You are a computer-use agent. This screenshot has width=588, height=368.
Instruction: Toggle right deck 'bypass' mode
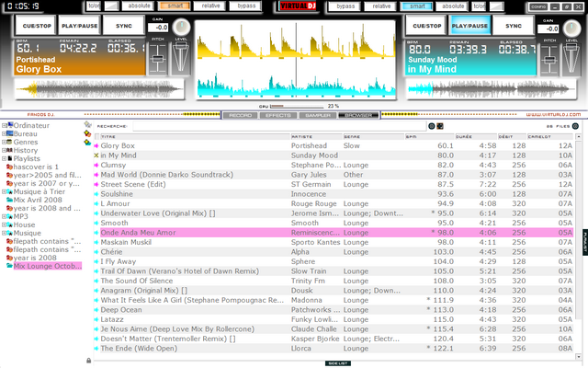(x=345, y=6)
